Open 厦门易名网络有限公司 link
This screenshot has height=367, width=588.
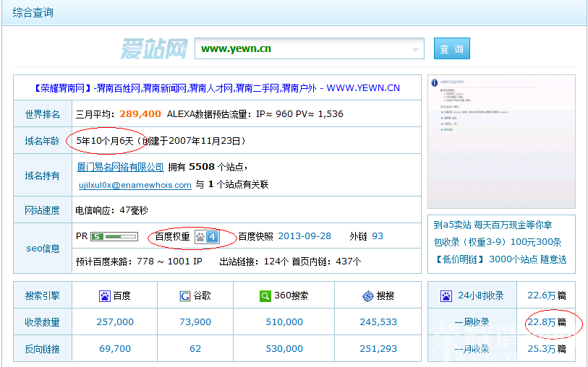pyautogui.click(x=120, y=167)
